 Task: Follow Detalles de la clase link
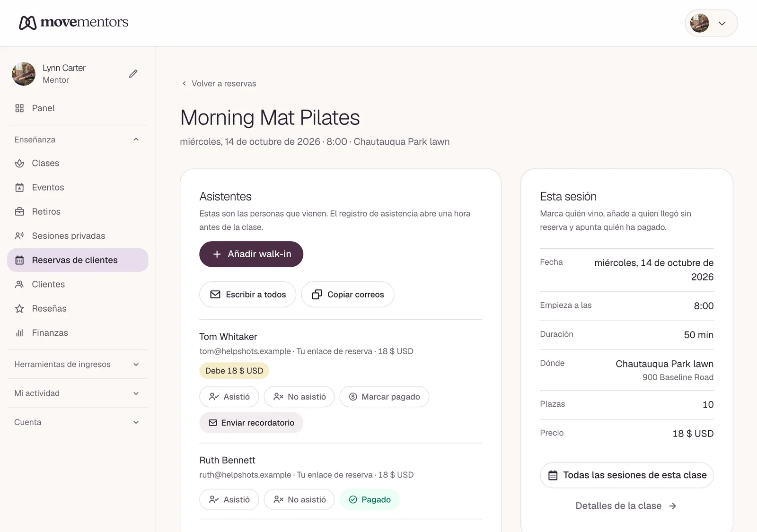(626, 506)
